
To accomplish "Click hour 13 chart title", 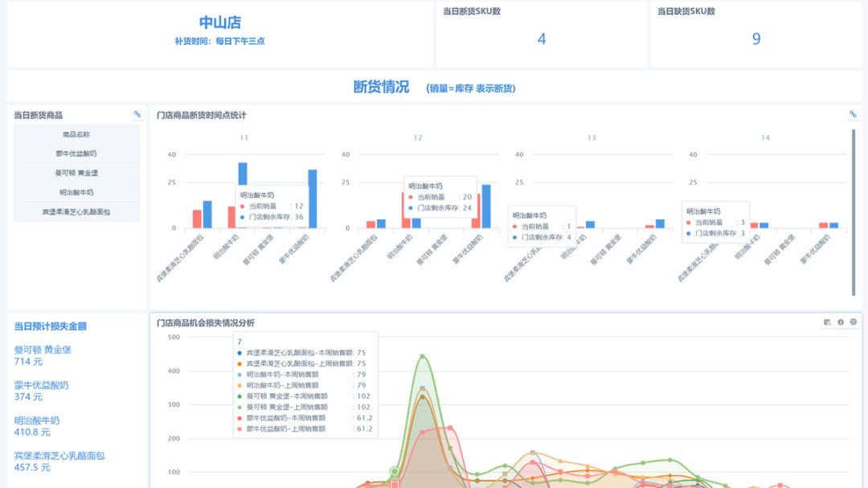I will pyautogui.click(x=592, y=137).
